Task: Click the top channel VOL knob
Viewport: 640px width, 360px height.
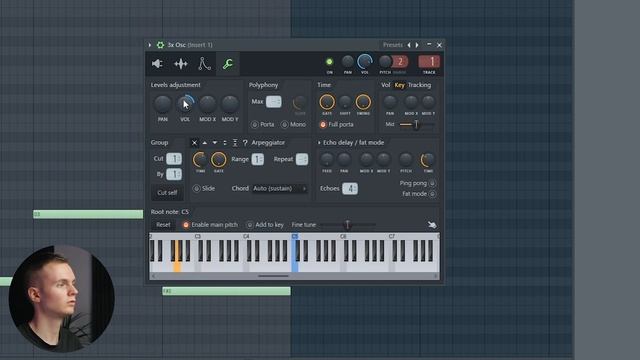Action: [x=364, y=62]
